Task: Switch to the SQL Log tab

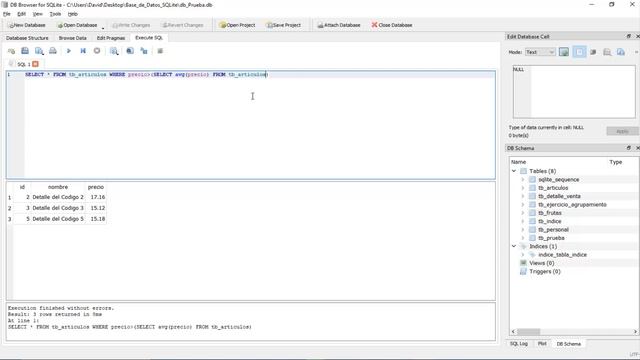Action: [x=519, y=344]
